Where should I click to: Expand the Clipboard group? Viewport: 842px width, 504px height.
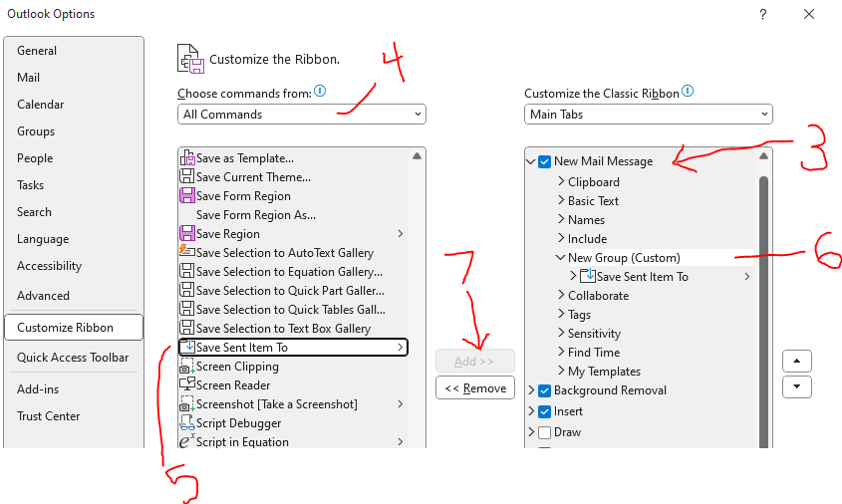click(x=561, y=181)
